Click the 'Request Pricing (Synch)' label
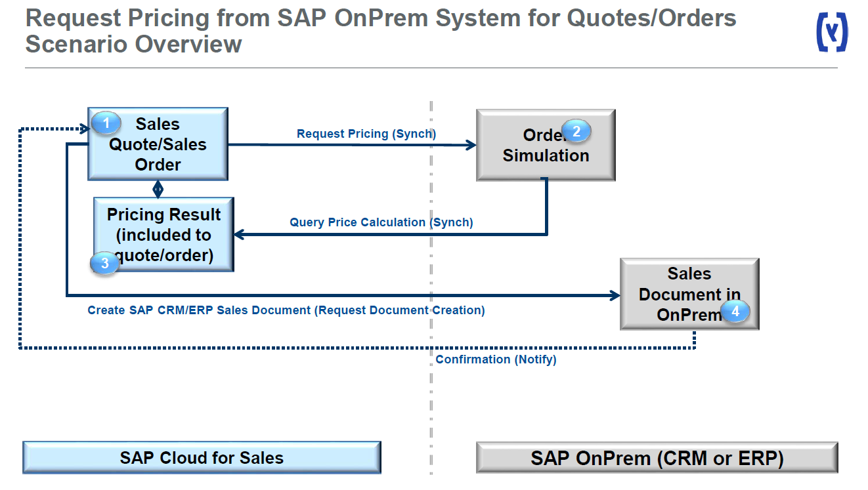The width and height of the screenshot is (868, 490). pos(366,134)
